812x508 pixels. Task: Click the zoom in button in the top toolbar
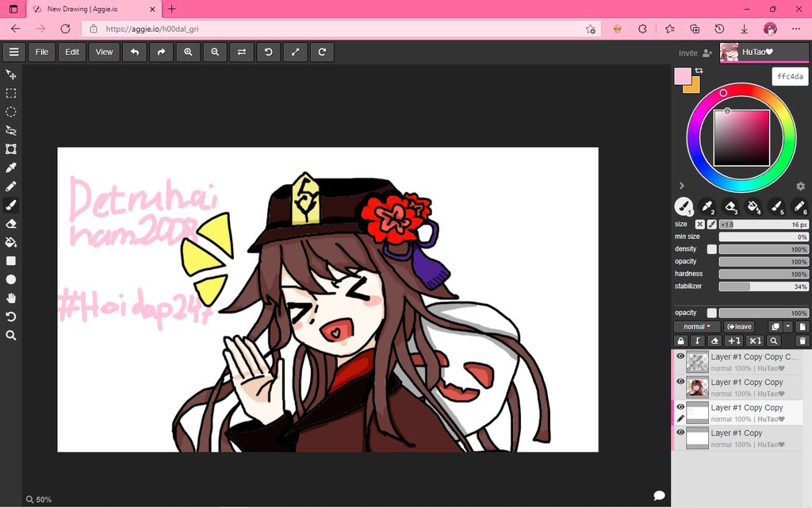[x=188, y=52]
